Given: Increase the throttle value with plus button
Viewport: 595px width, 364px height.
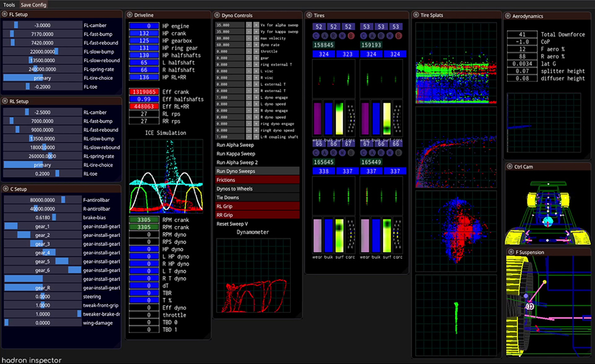Looking at the screenshot, I should [256, 51].
